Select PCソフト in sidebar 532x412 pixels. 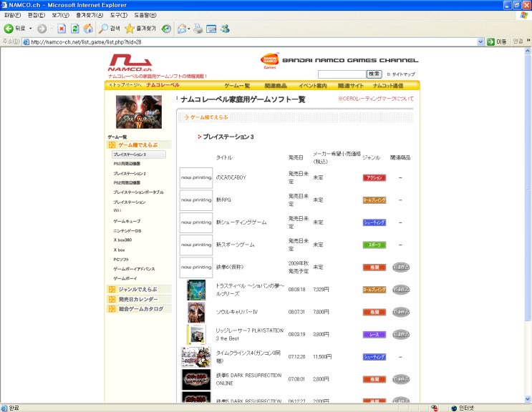tap(121, 260)
